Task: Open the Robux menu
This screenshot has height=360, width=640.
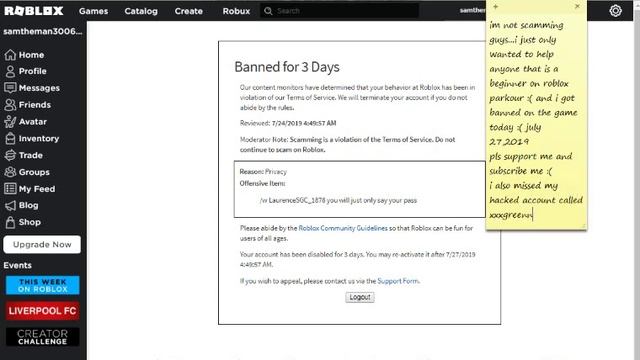Action: [236, 11]
